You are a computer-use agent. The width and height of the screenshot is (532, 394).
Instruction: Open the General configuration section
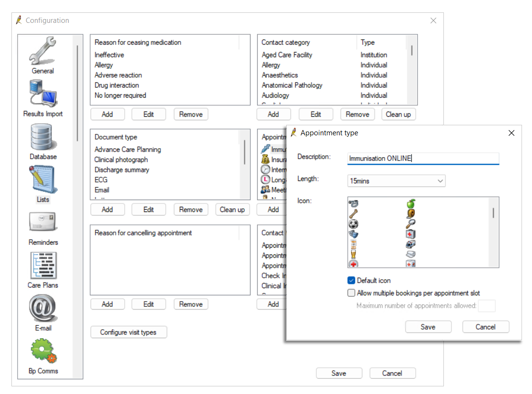pyautogui.click(x=43, y=56)
